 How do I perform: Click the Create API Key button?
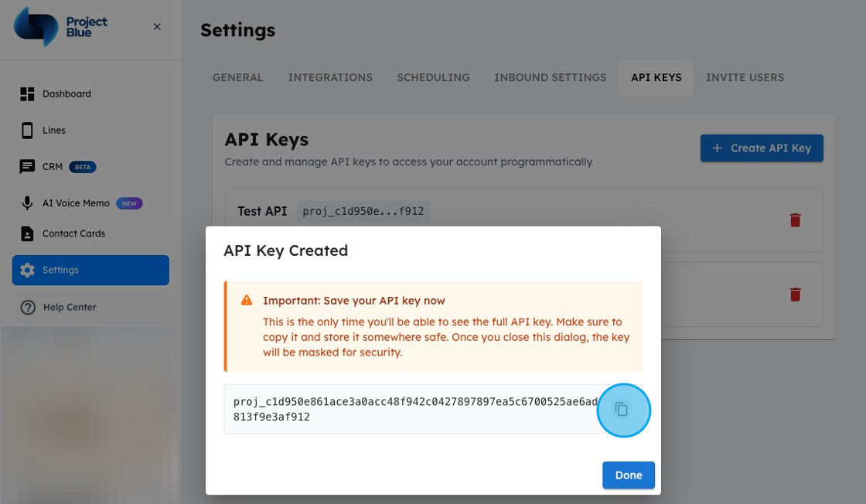coord(762,148)
